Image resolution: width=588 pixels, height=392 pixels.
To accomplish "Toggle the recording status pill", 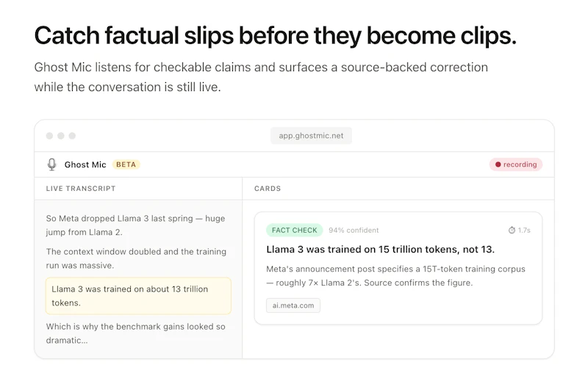I will coord(516,164).
